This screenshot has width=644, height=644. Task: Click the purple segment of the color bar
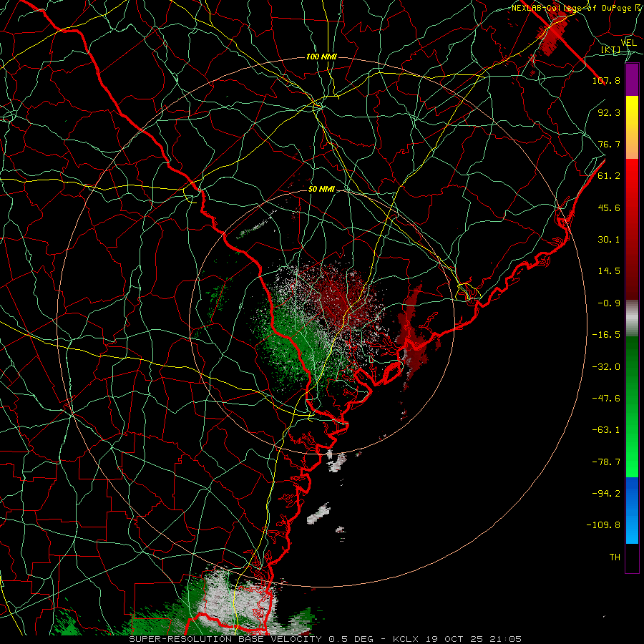[x=632, y=79]
